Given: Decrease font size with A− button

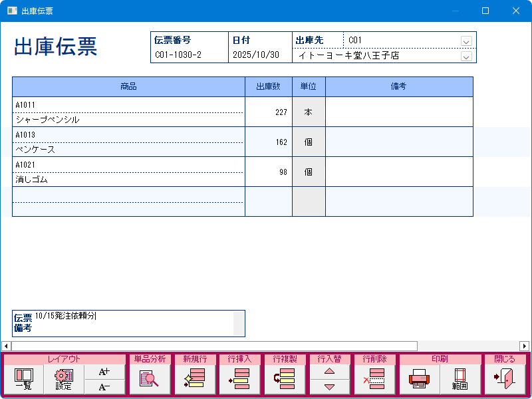Looking at the screenshot, I should click(x=104, y=387).
